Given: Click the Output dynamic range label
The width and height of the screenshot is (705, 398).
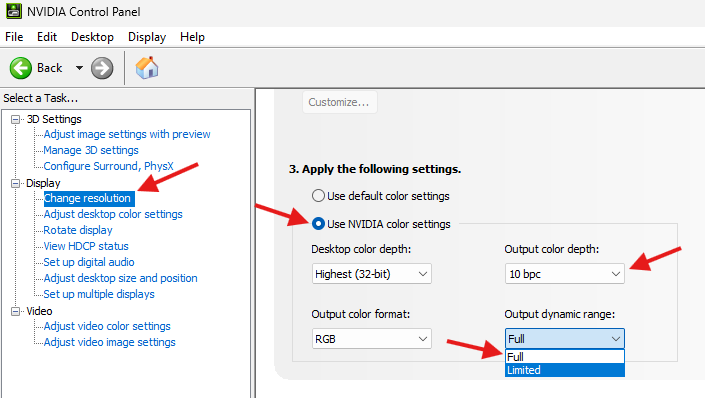Looking at the screenshot, I should 560,314.
